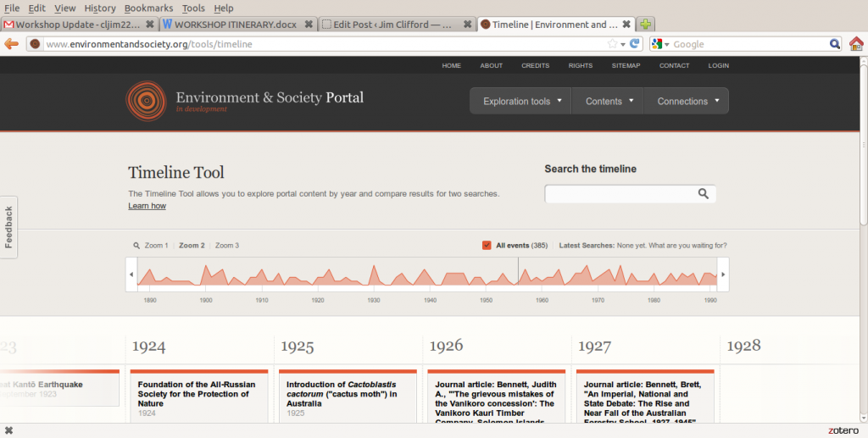Open a new browser tab with plus icon
The width and height of the screenshot is (868, 438).
(645, 25)
